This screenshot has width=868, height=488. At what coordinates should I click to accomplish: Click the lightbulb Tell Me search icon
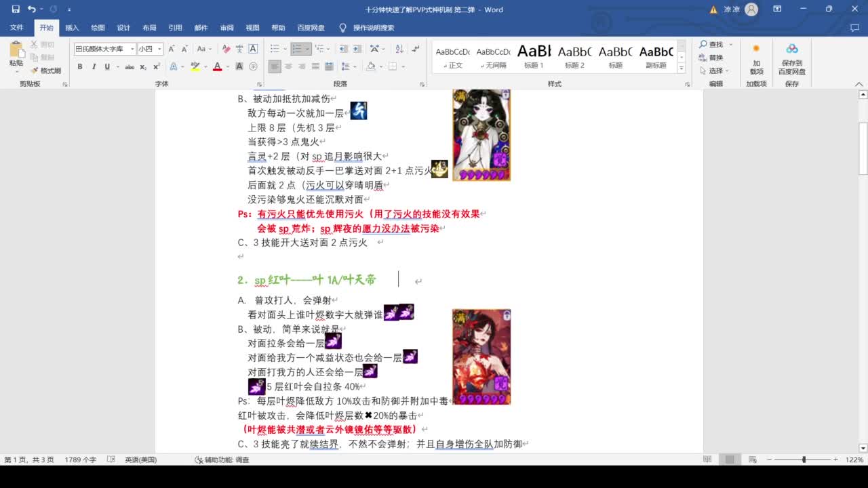[342, 28]
